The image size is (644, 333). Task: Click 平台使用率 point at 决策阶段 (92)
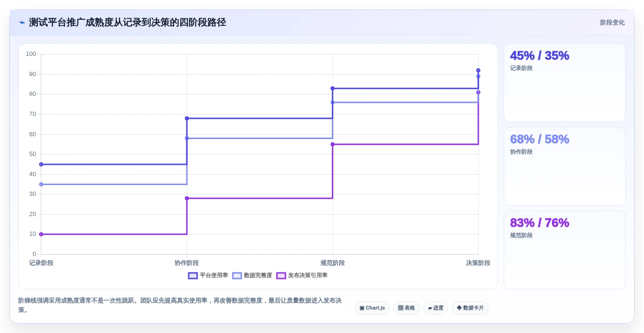click(478, 70)
